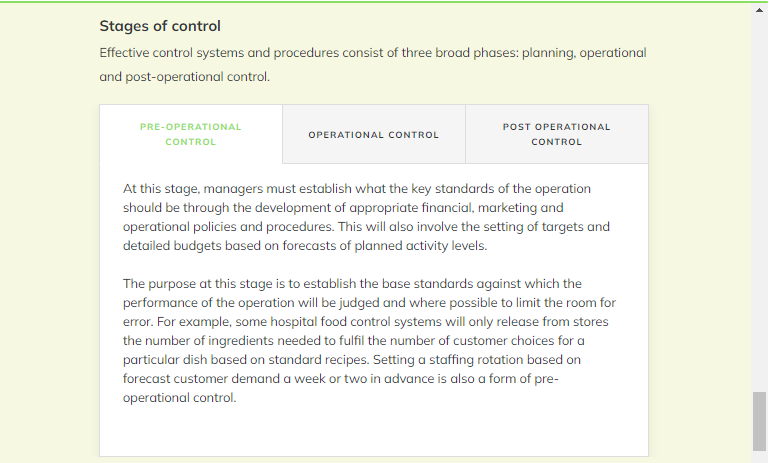Image resolution: width=772 pixels, height=463 pixels.
Task: Select the Post Operational Control tab
Action: (556, 134)
